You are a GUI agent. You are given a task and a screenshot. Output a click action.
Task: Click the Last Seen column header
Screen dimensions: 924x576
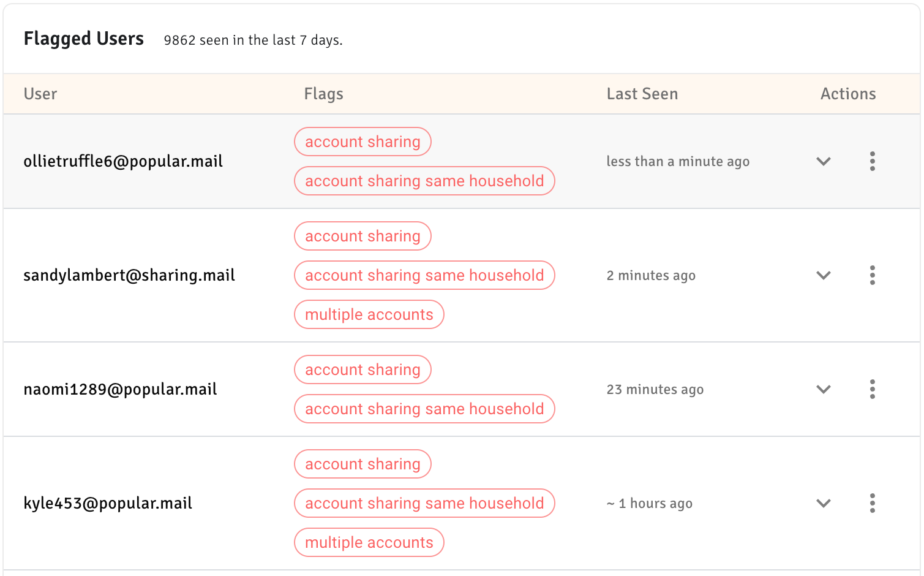(x=642, y=94)
